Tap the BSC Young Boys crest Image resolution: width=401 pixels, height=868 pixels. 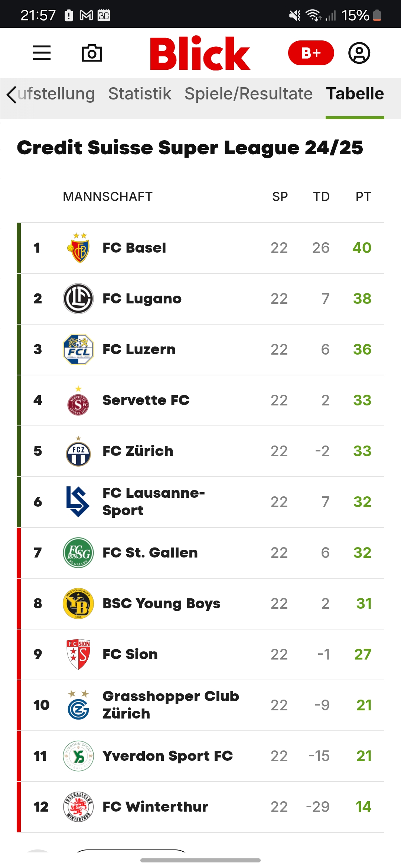click(78, 604)
